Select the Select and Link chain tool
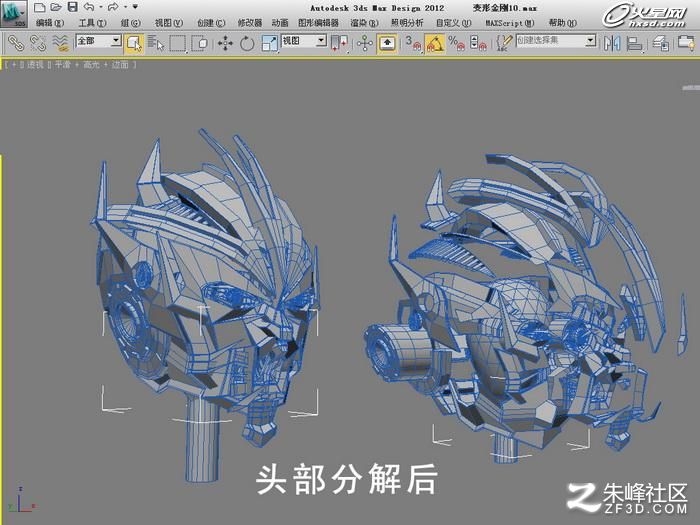Image resolution: width=700 pixels, height=525 pixels. click(16, 43)
